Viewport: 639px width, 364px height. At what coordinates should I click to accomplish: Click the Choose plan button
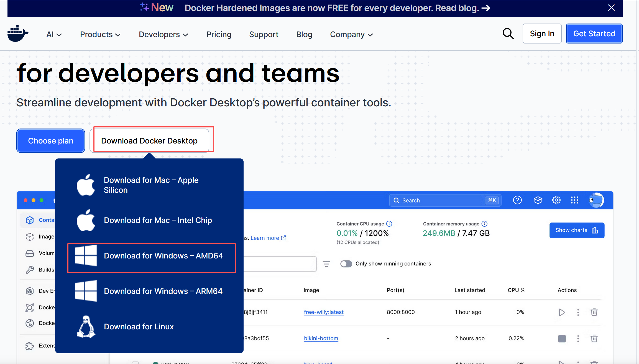[x=51, y=141]
